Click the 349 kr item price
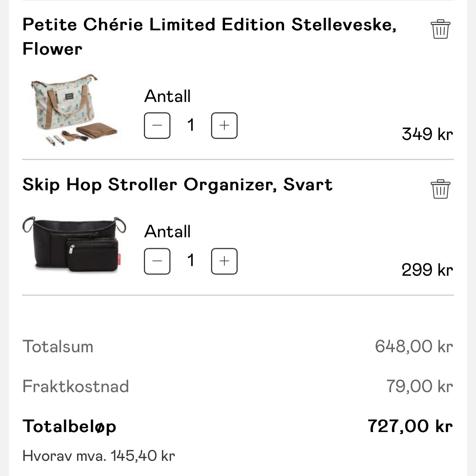Viewport: 476px width, 476px height. point(427,134)
